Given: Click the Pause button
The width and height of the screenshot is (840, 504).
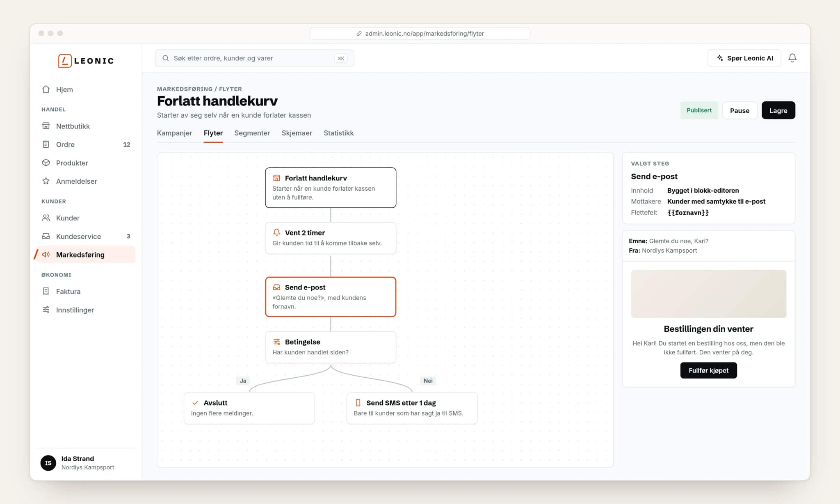Looking at the screenshot, I should (x=740, y=110).
